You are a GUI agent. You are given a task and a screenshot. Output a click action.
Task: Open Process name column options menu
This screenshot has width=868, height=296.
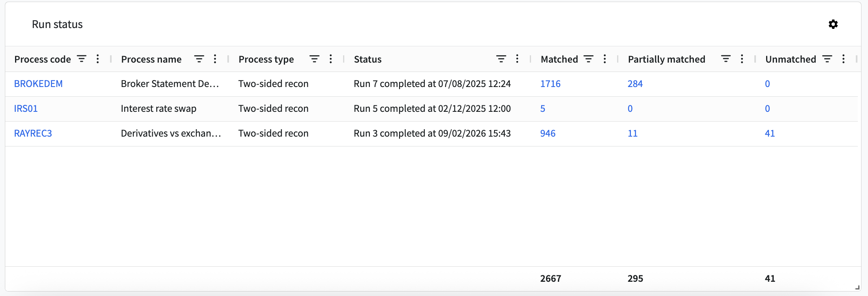click(x=215, y=59)
